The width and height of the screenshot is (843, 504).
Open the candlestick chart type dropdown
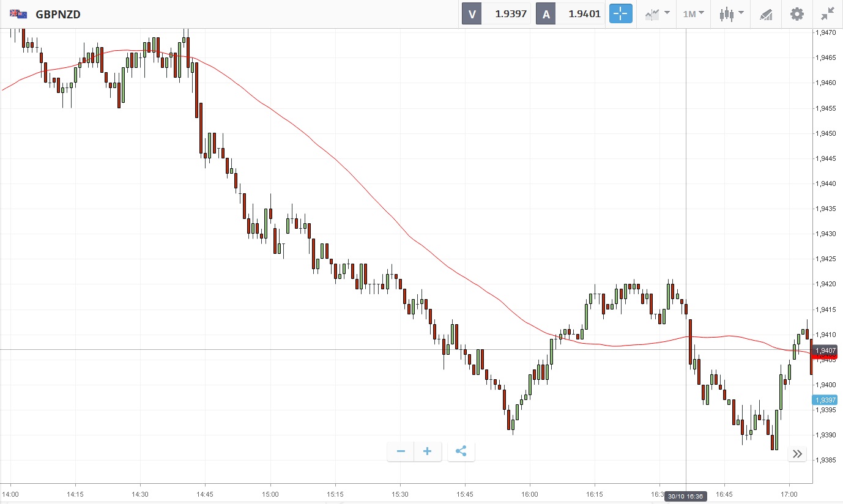point(731,13)
